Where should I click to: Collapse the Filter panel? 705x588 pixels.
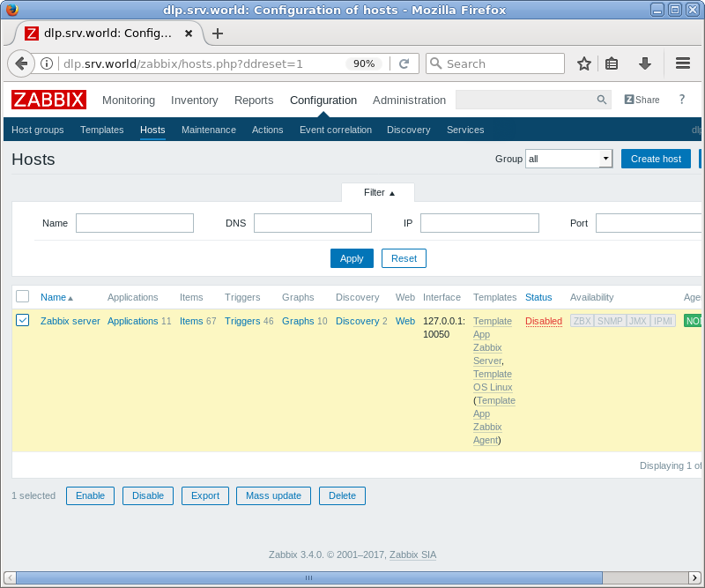pos(379,192)
